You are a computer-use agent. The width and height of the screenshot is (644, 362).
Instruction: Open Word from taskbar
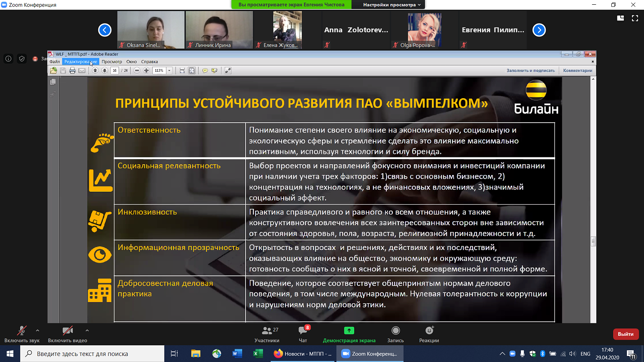(x=237, y=354)
